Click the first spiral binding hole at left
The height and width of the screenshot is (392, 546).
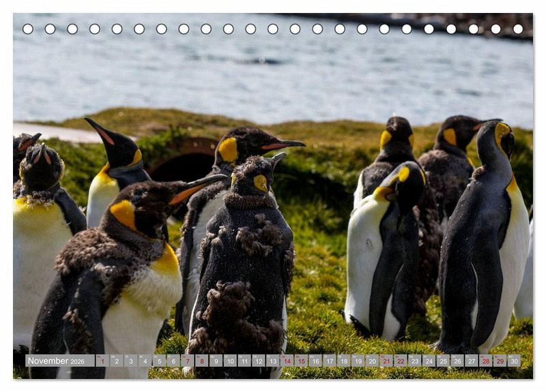click(27, 29)
